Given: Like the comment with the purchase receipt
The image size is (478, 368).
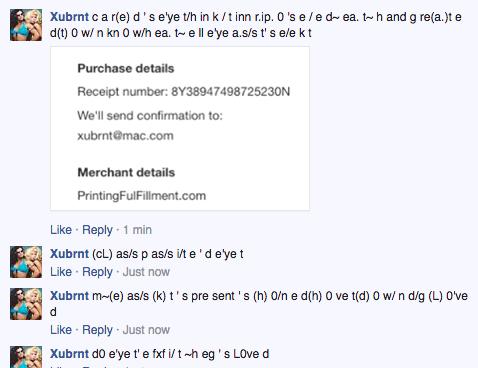Looking at the screenshot, I should click(x=61, y=230).
